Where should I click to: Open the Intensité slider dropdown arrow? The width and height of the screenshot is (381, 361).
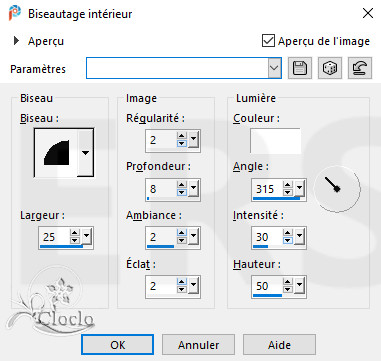click(300, 237)
